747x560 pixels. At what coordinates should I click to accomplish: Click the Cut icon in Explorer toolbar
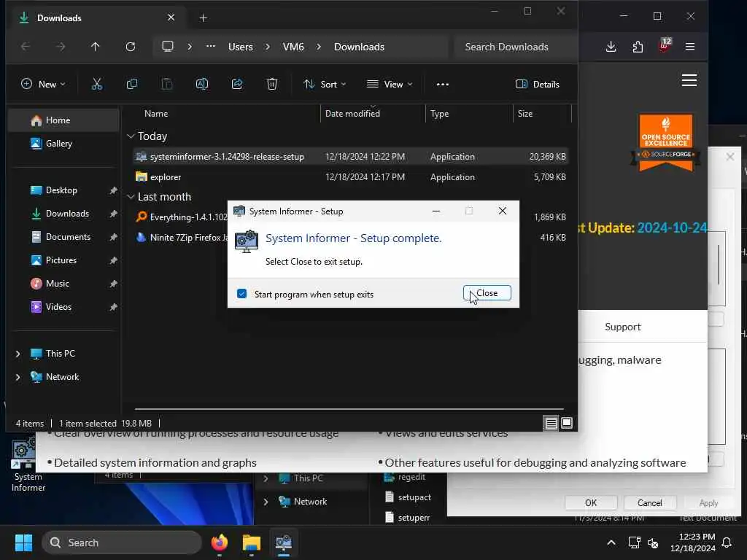coord(97,85)
